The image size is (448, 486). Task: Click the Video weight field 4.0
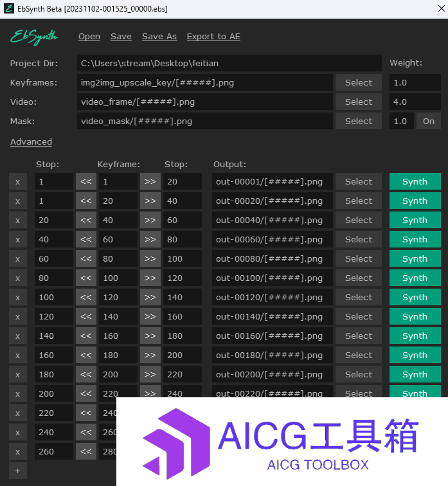[415, 102]
